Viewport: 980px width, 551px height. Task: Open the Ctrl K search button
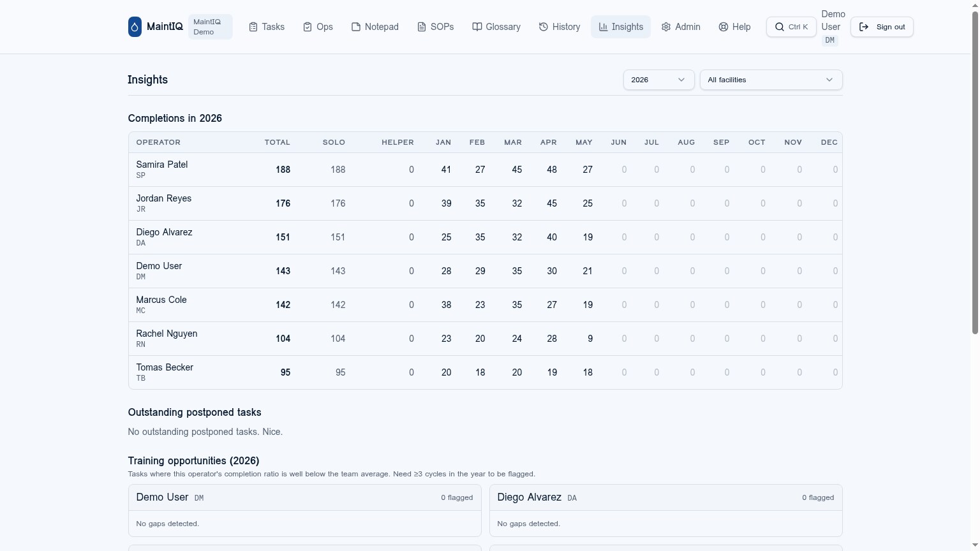[x=791, y=27]
